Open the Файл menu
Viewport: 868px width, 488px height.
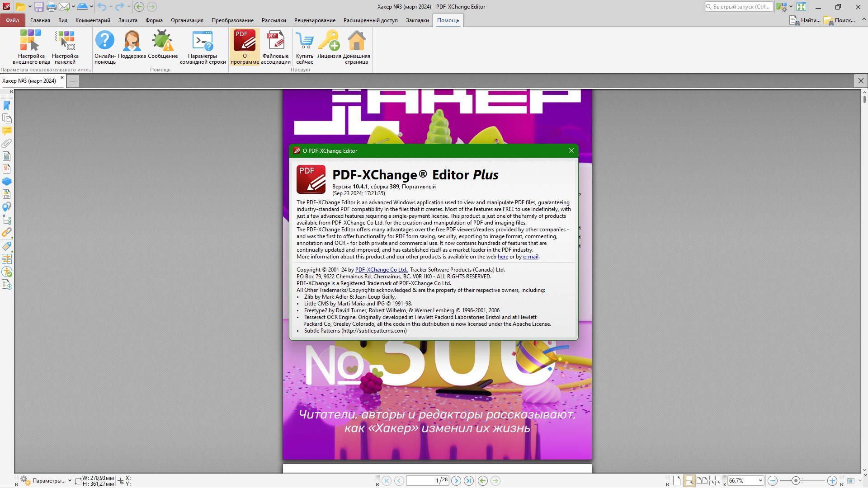coord(12,20)
